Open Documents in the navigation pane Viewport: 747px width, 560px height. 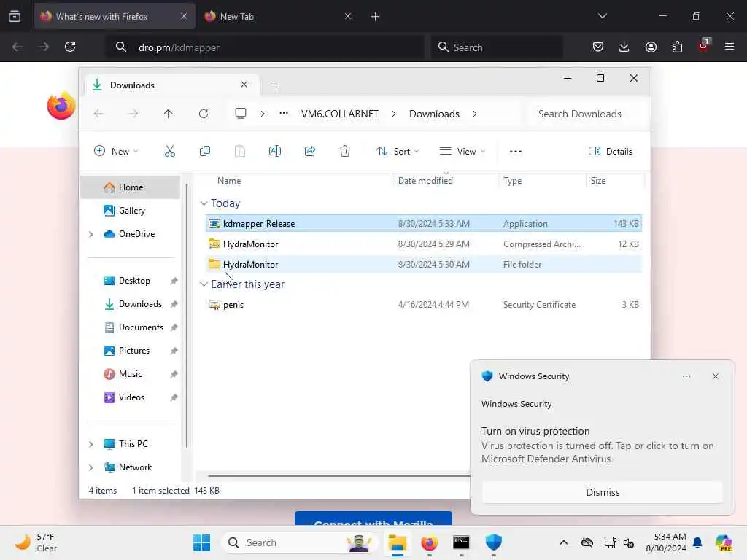tap(131, 327)
